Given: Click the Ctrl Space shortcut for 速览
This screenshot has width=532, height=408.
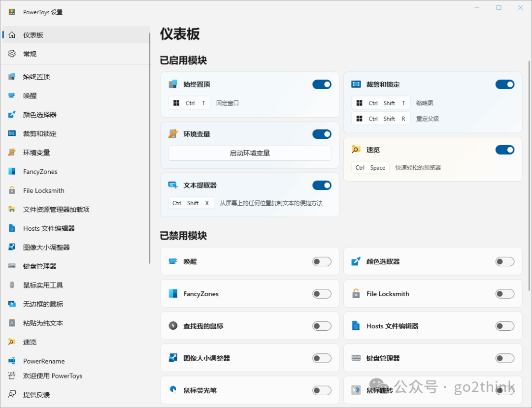Looking at the screenshot, I should pos(370,167).
